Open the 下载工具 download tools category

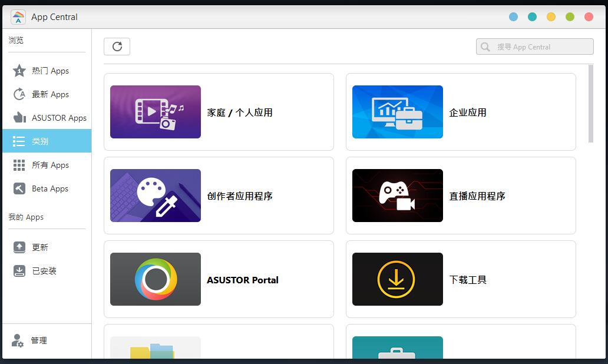tap(460, 279)
